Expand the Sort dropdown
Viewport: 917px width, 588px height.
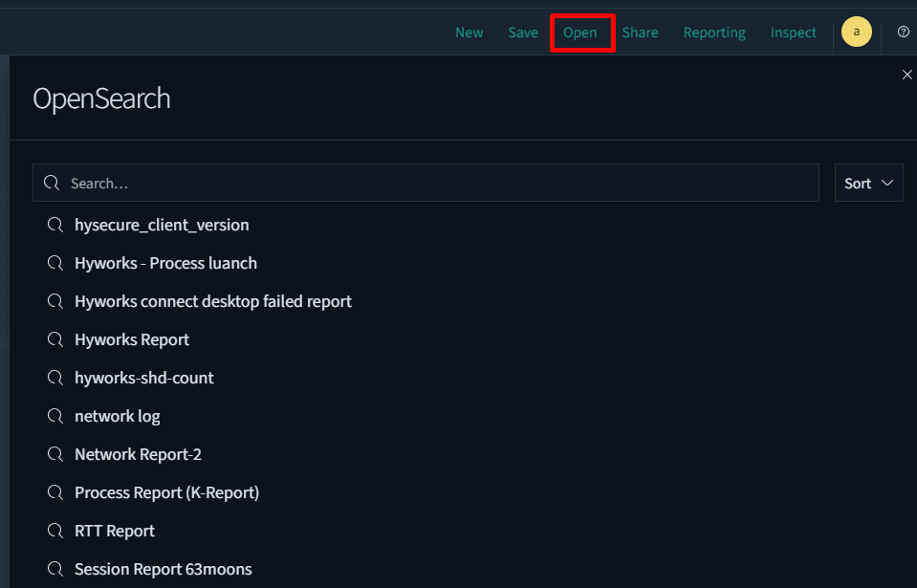coord(868,183)
